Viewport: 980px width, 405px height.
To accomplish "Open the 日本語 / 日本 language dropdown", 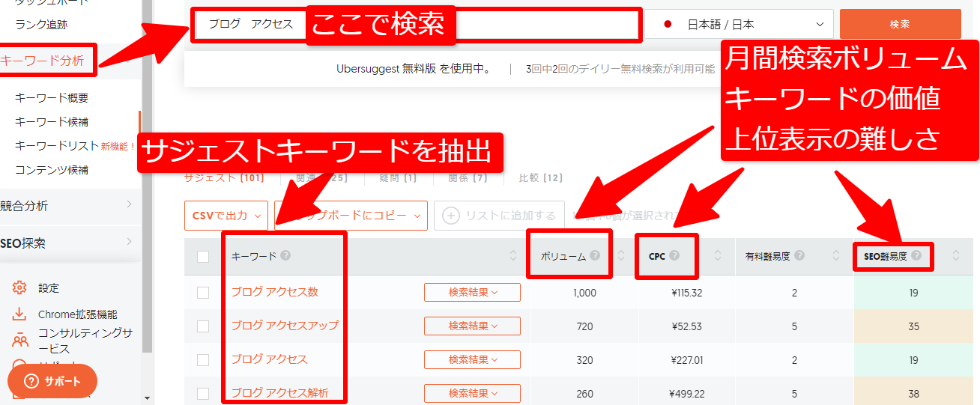I will tap(739, 24).
